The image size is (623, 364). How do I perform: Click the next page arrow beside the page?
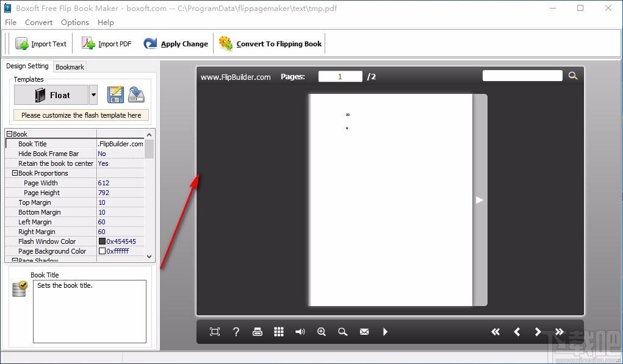click(x=480, y=200)
